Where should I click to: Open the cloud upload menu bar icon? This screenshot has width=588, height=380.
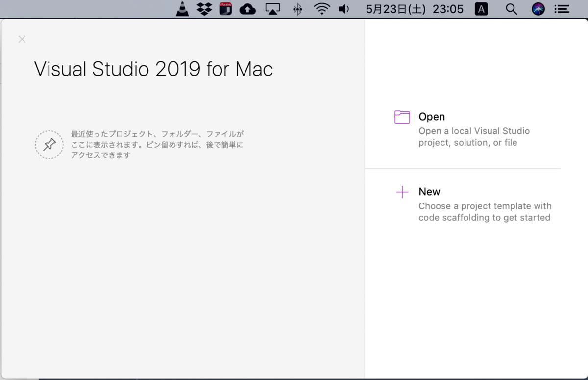(247, 9)
